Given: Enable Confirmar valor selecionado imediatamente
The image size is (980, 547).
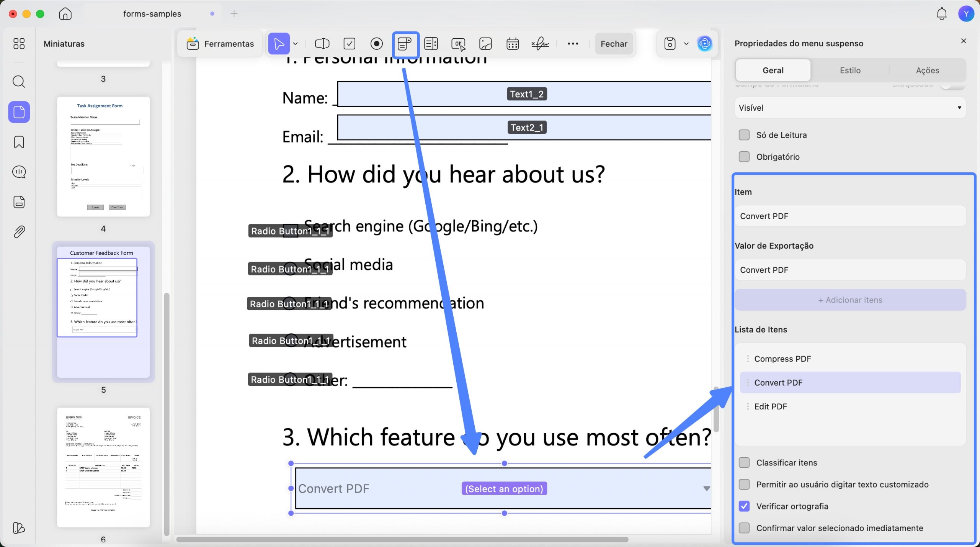Looking at the screenshot, I should coord(744,528).
